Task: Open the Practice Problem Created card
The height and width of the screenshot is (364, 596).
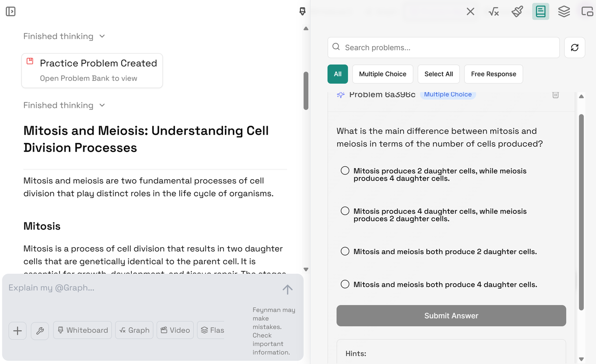Action: click(92, 70)
